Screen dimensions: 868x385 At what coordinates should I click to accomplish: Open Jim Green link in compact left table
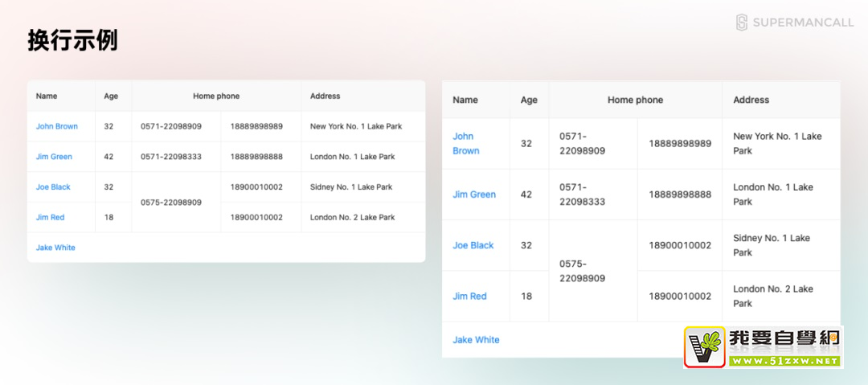tap(54, 157)
